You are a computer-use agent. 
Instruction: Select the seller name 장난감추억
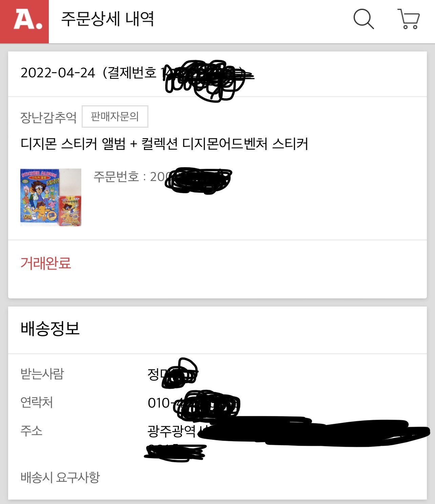coord(48,117)
